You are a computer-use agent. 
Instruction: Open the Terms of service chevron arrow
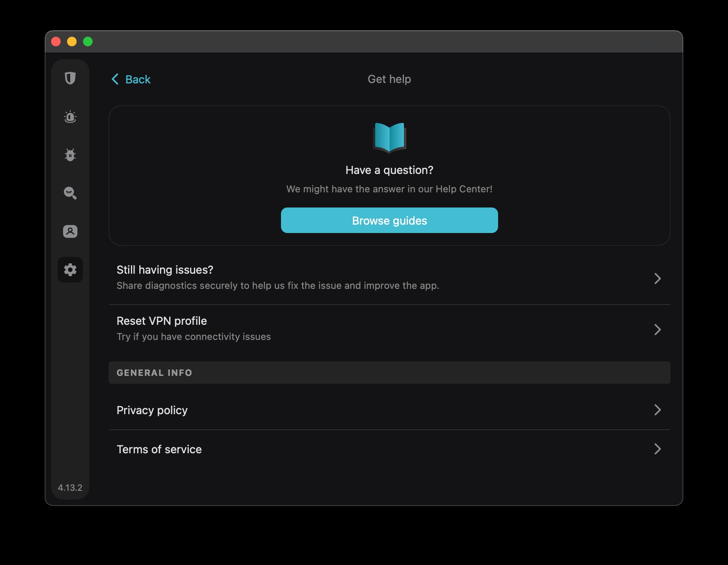[657, 449]
